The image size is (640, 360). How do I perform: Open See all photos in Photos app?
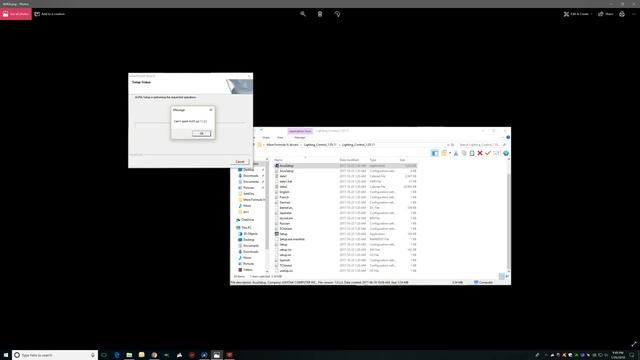click(x=16, y=14)
